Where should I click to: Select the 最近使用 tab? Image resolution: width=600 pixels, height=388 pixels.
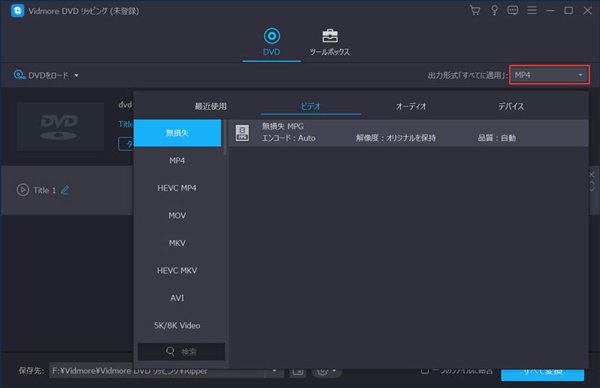210,106
